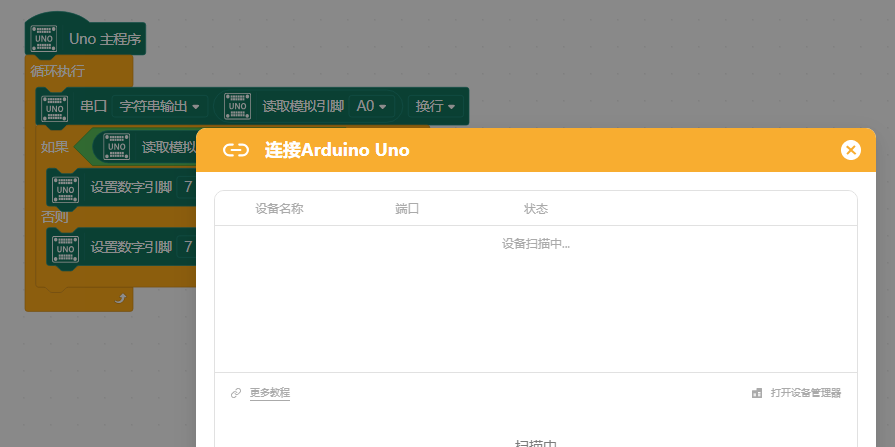Click the UNO icon on the 设置数字引脚 block under 否则
This screenshot has height=447, width=895.
point(66,247)
